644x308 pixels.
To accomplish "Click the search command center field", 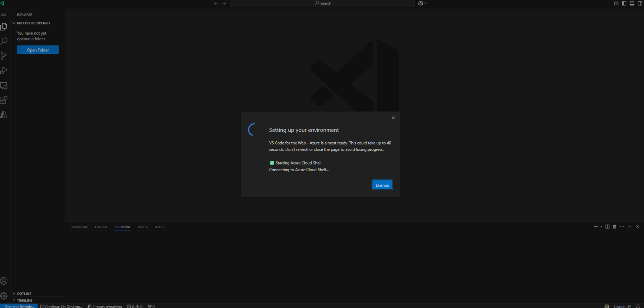I will 322,4.
